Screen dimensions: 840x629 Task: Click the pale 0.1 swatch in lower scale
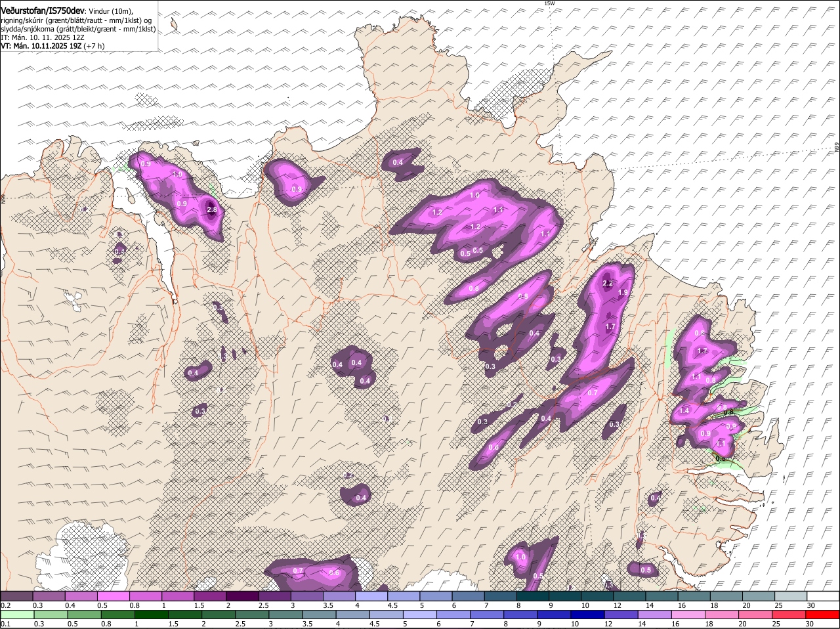tap(16, 615)
